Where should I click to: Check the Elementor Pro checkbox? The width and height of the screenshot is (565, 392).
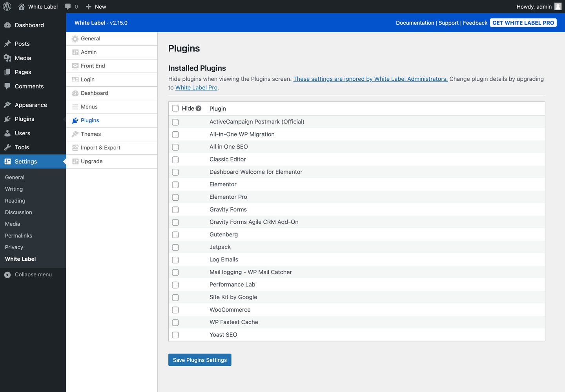click(x=175, y=198)
